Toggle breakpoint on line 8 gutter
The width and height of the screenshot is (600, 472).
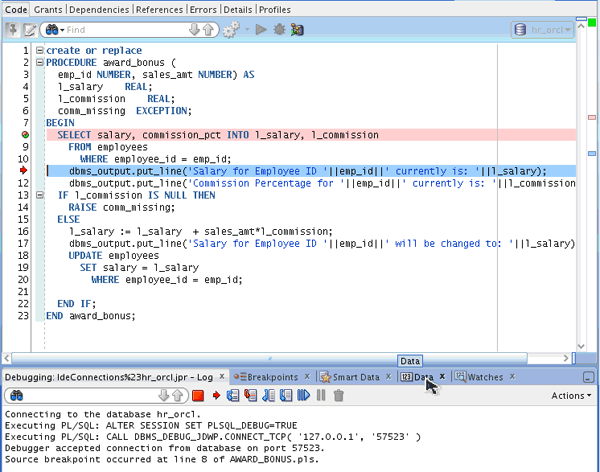click(25, 135)
